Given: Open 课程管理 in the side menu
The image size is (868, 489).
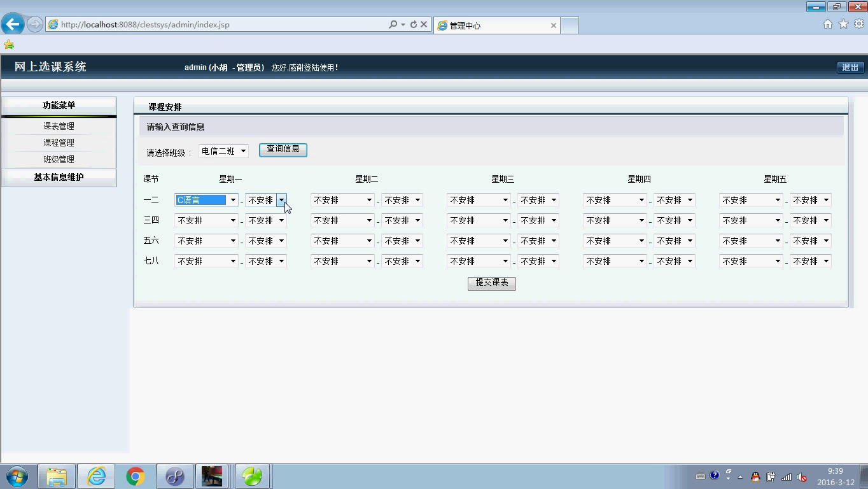Looking at the screenshot, I should [x=59, y=143].
